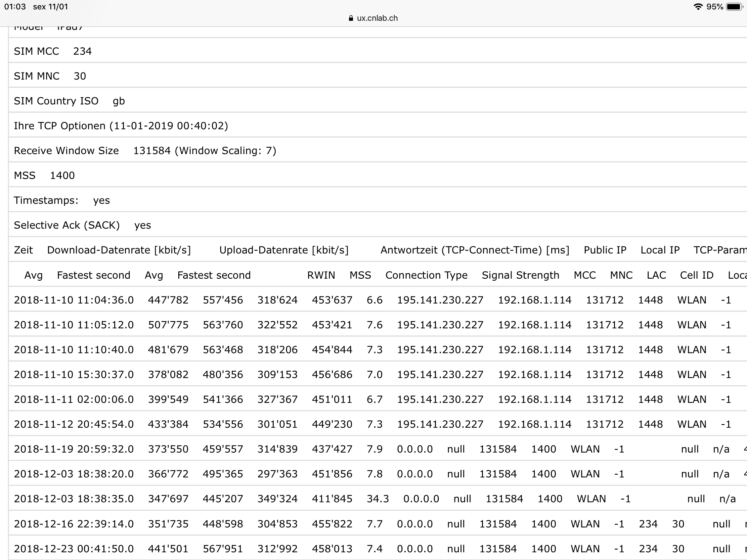Click the Ihre TCP Optionen heading row
Viewport: 747px width, 560px height.
tap(121, 126)
